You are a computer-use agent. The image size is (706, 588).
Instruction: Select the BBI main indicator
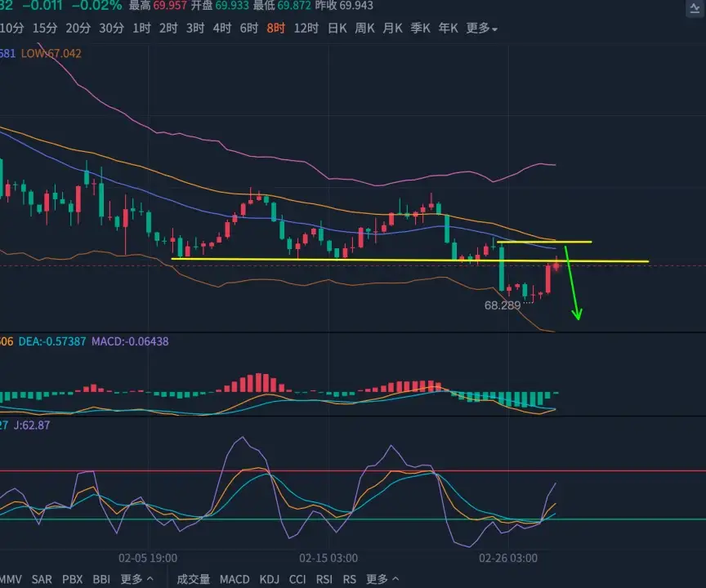[101, 579]
